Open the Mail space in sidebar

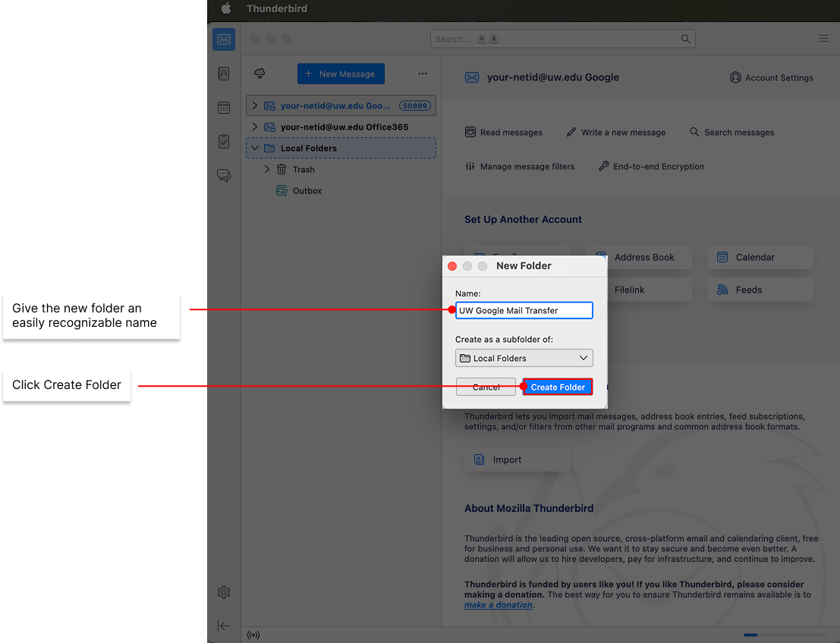pyautogui.click(x=224, y=39)
